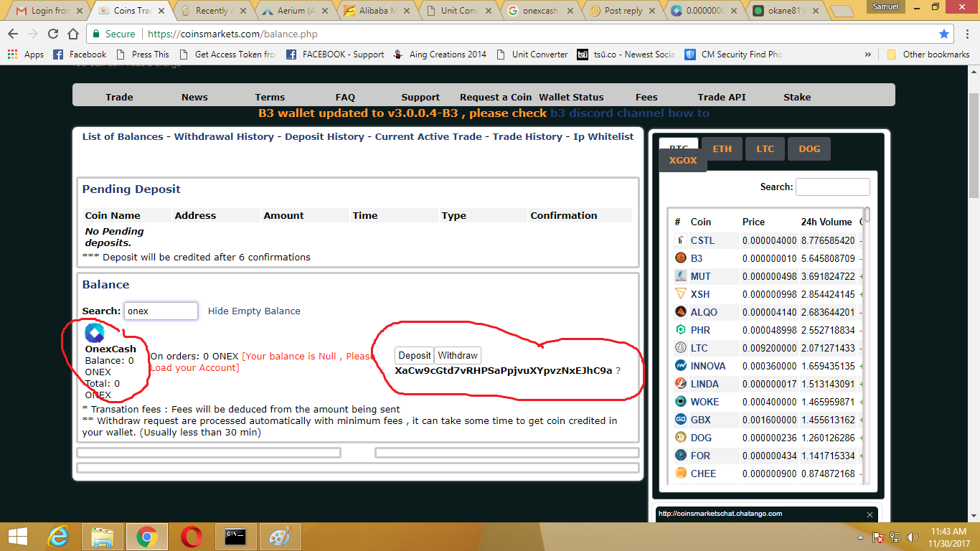This screenshot has height=551, width=980.
Task: Open the Chrome menu three-dots icon
Action: coord(966,34)
